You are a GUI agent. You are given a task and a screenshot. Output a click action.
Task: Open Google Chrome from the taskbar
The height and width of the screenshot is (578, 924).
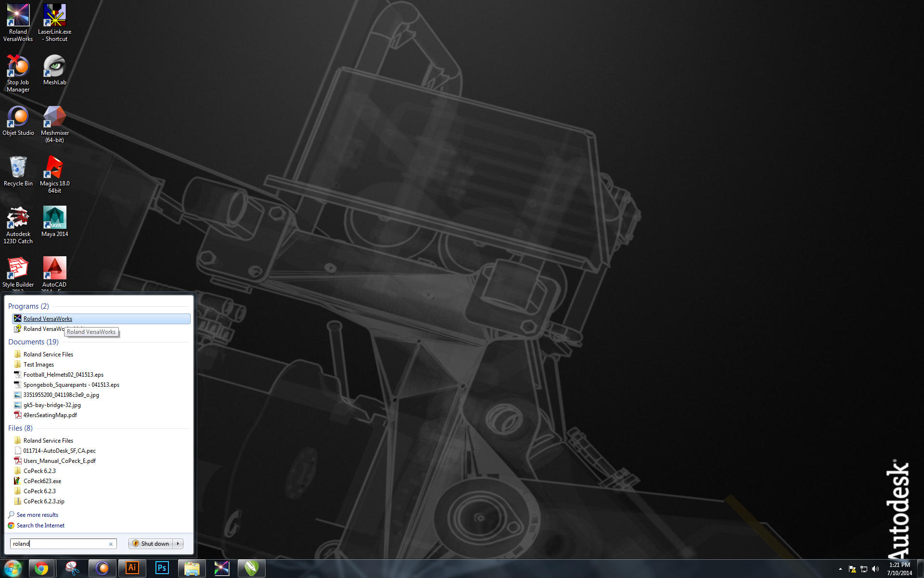pyautogui.click(x=42, y=568)
